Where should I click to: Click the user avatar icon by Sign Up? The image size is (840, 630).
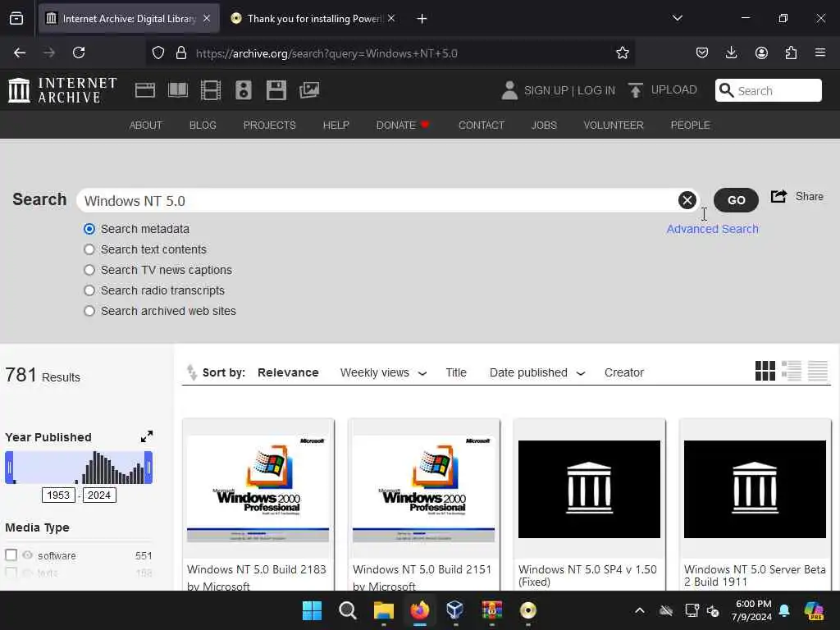(509, 90)
